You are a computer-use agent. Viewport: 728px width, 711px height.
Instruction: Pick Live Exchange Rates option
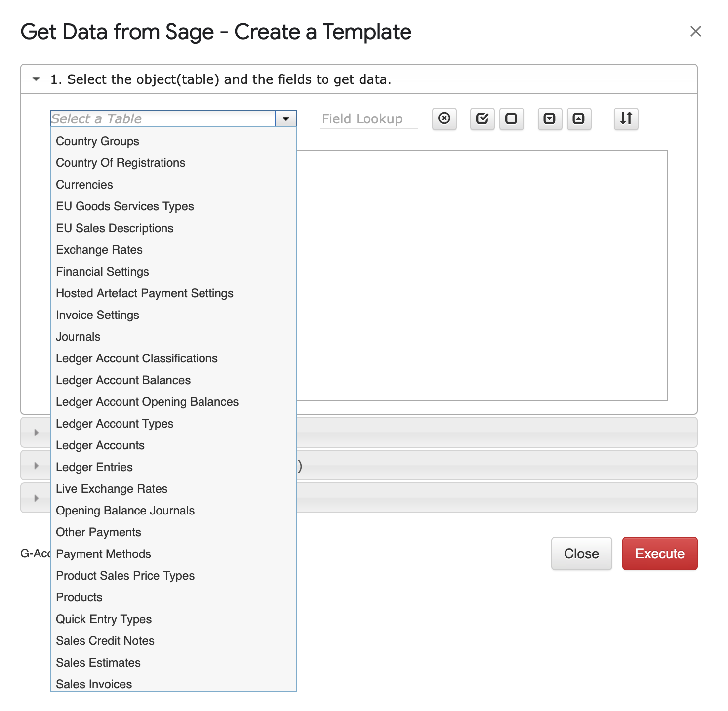tap(173, 489)
